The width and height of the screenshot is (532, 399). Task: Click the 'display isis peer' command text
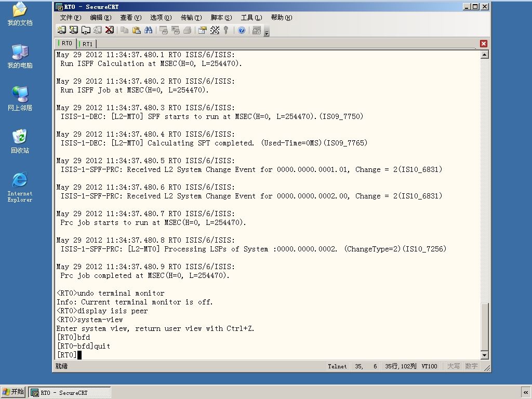(x=112, y=311)
